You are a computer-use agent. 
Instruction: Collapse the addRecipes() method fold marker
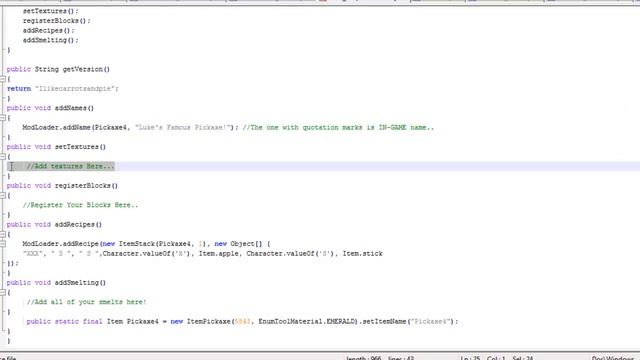click(x=2, y=234)
